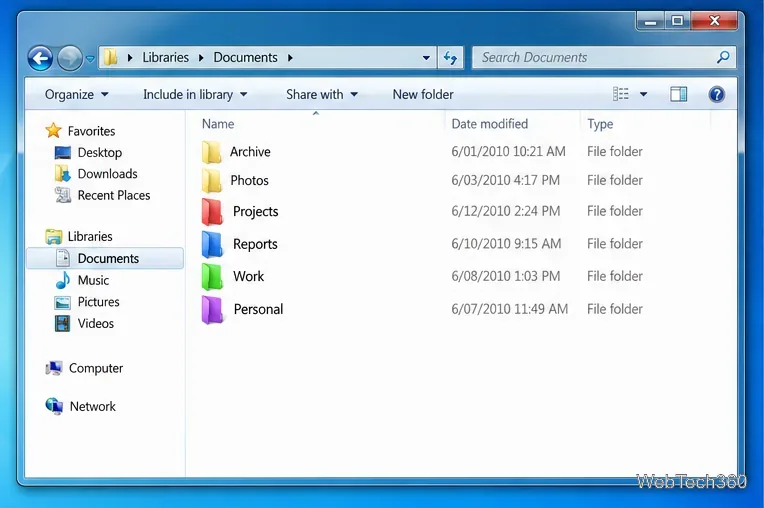Open Network in the navigation pane

[x=93, y=406]
